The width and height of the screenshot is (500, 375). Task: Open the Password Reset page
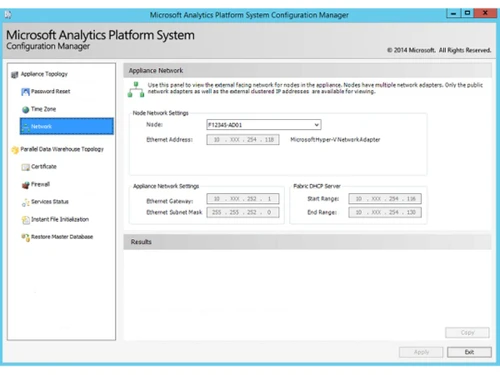51,91
